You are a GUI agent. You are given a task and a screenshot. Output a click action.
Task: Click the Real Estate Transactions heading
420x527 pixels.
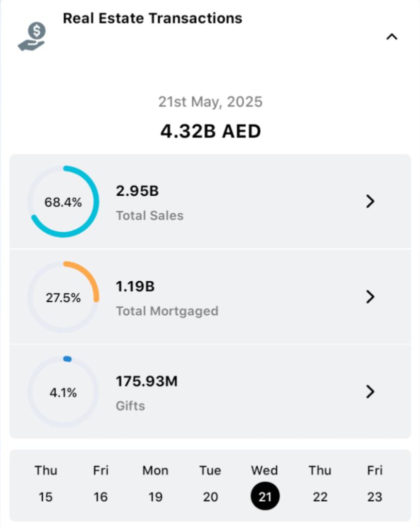point(152,19)
